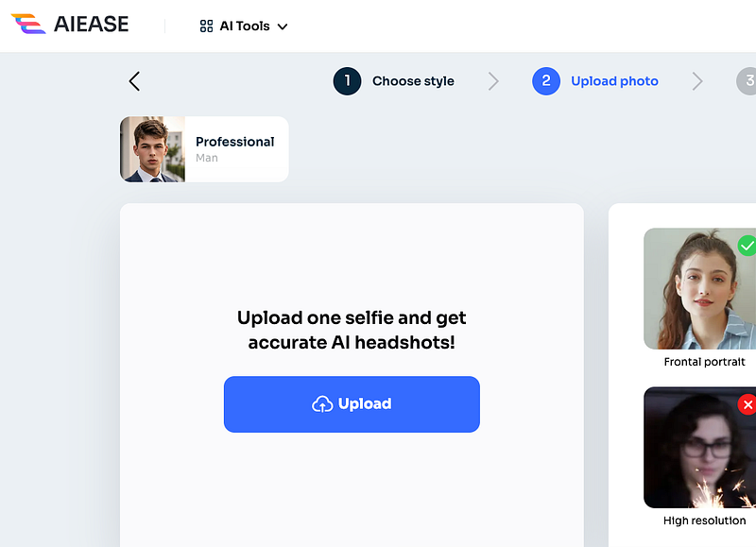Click the blurry High resolution example photo
Viewport: 756px width, 547px height.
click(x=699, y=448)
